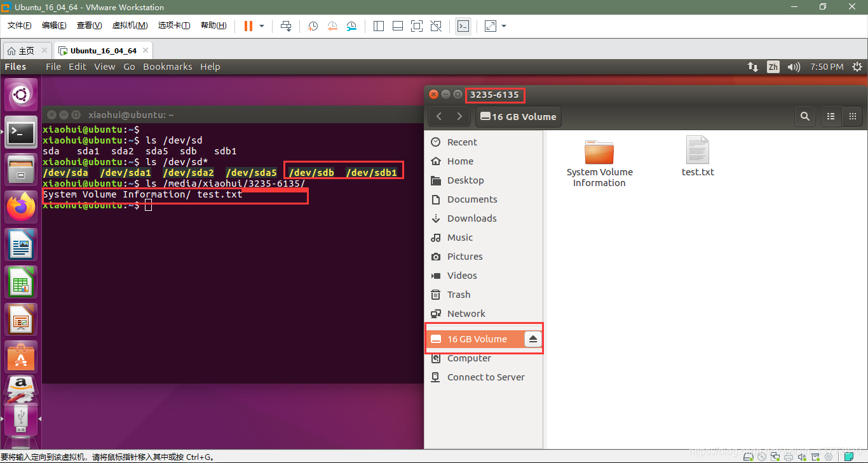The height and width of the screenshot is (463, 868).
Task: Take a VM snapshot from VMware toolbar
Action: 313,26
